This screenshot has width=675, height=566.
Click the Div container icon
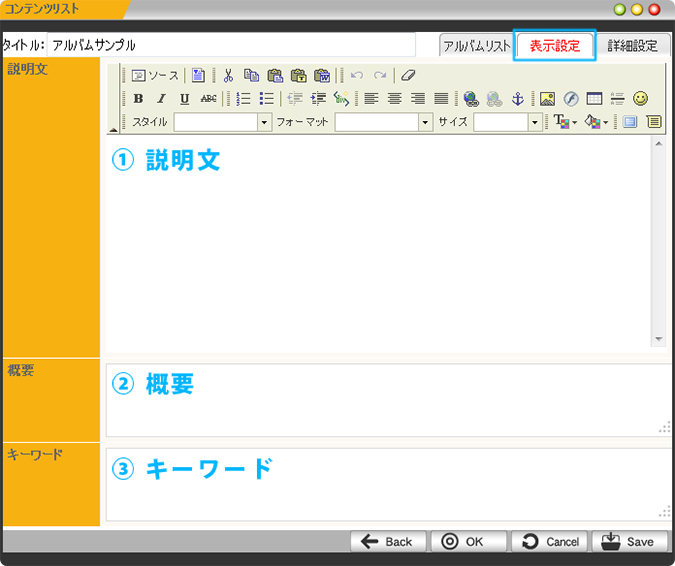click(x=341, y=99)
